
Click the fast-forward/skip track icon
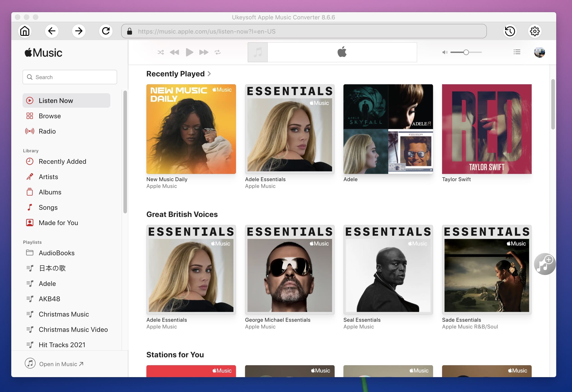(x=203, y=52)
